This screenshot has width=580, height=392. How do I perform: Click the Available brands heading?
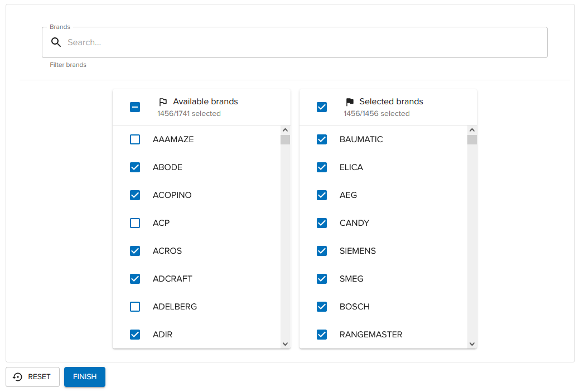click(205, 101)
